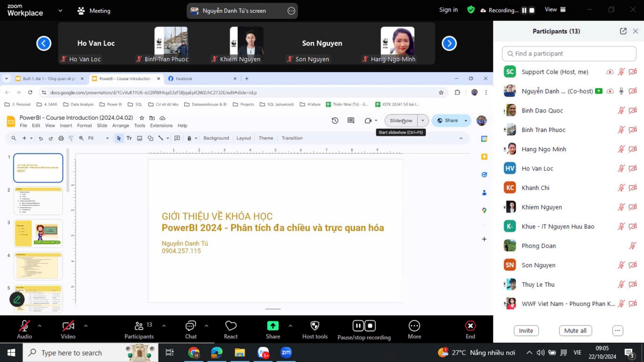Open the Share options dropdown arrow
Image resolution: width=644 pixels, height=362 pixels.
click(466, 120)
